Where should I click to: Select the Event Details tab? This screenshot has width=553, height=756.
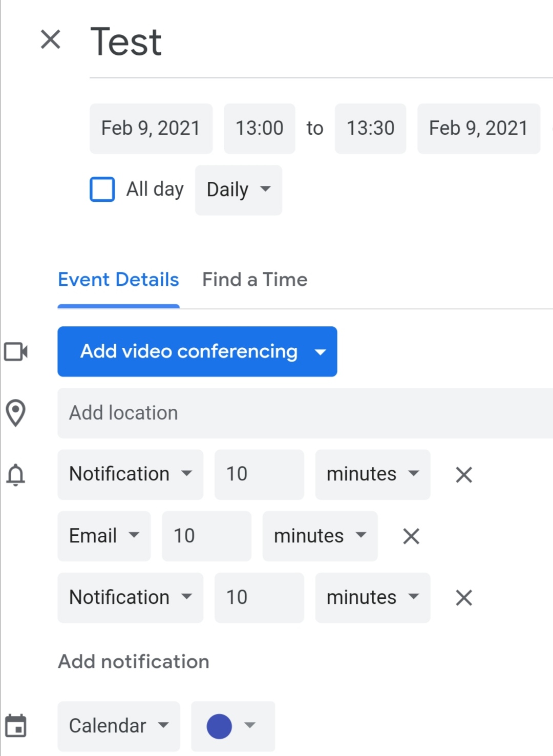coord(118,280)
